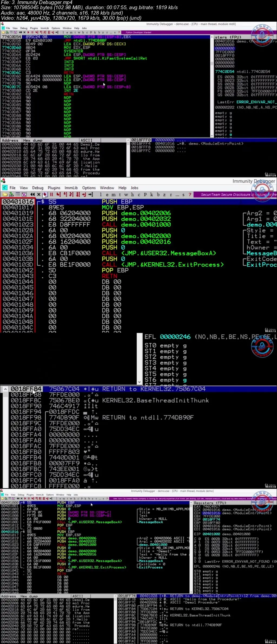This screenshot has height=644, width=277.
Task: Click the Restart program rewind icon in SecuriTeam-banner toolbar
Action: (x=32, y=194)
